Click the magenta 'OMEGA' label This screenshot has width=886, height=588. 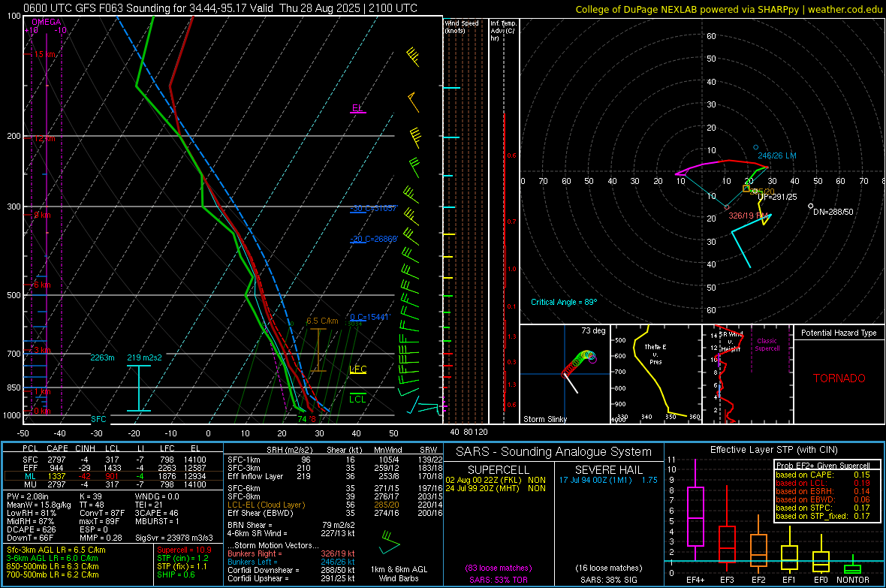click(x=47, y=22)
